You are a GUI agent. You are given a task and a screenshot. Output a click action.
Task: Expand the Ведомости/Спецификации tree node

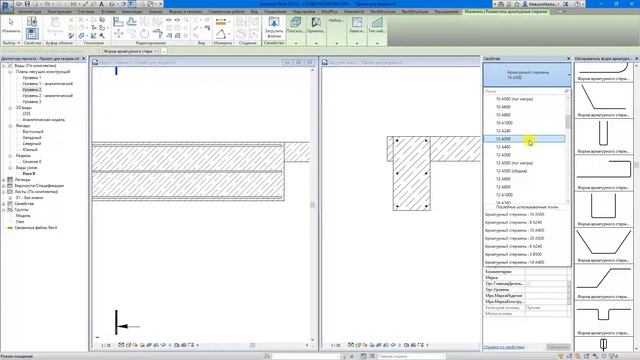tap(4, 186)
